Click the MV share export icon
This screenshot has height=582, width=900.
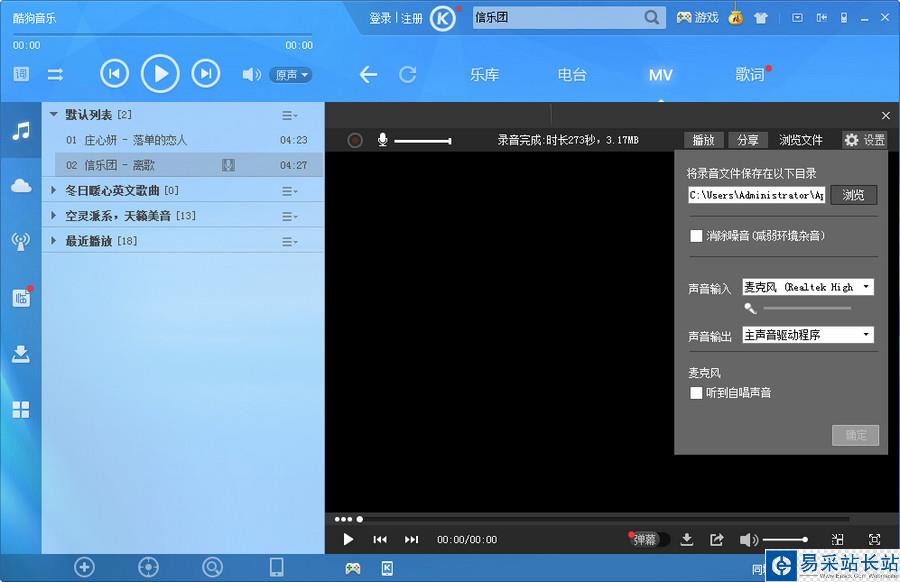tap(716, 540)
